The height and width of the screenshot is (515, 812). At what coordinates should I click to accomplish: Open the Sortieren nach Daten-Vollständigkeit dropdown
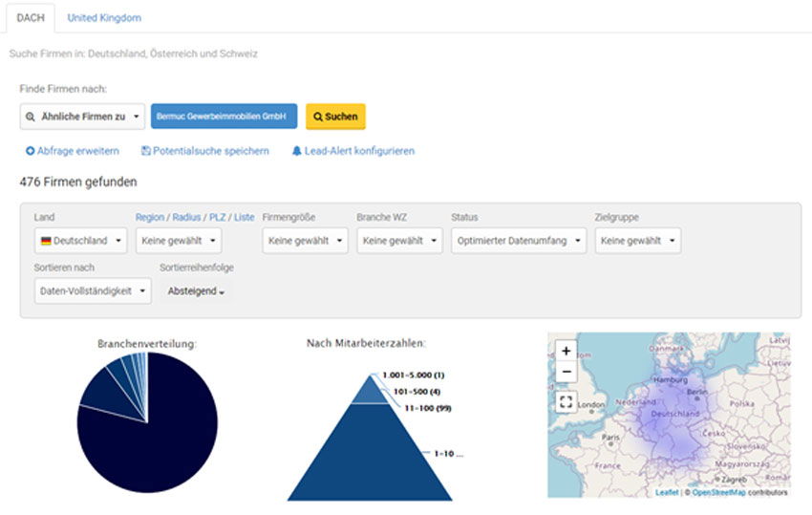pos(93,290)
